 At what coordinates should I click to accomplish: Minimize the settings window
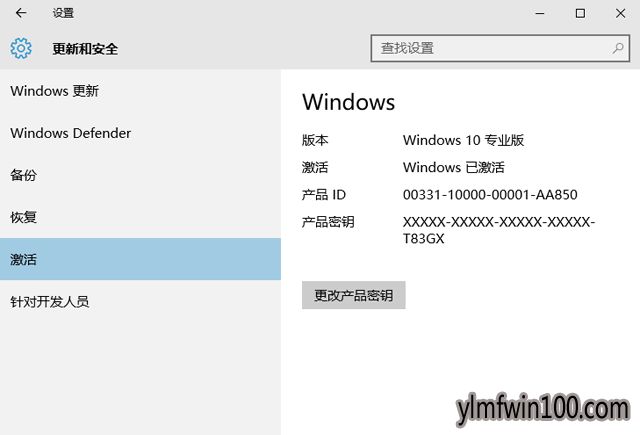[x=540, y=13]
